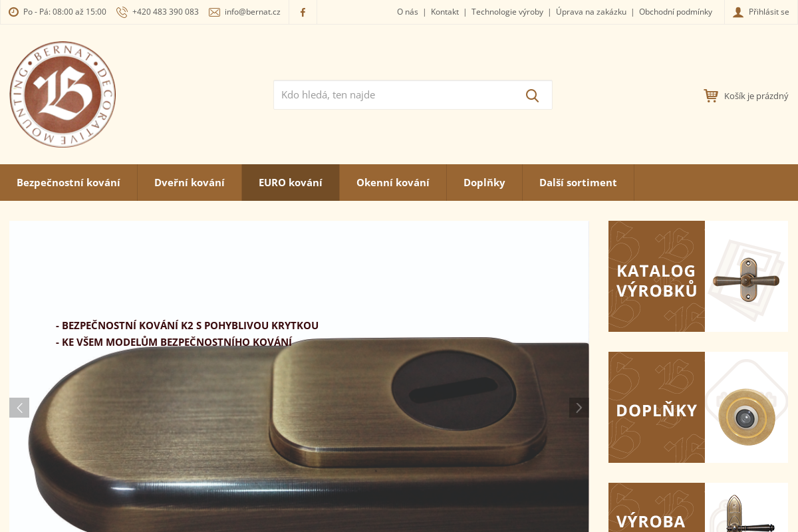Open Katalog výrobků banner
The image size is (798, 532).
pos(698,276)
